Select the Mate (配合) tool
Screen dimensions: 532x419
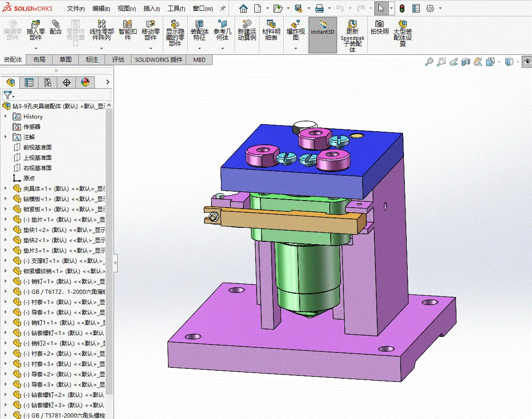coord(56,28)
